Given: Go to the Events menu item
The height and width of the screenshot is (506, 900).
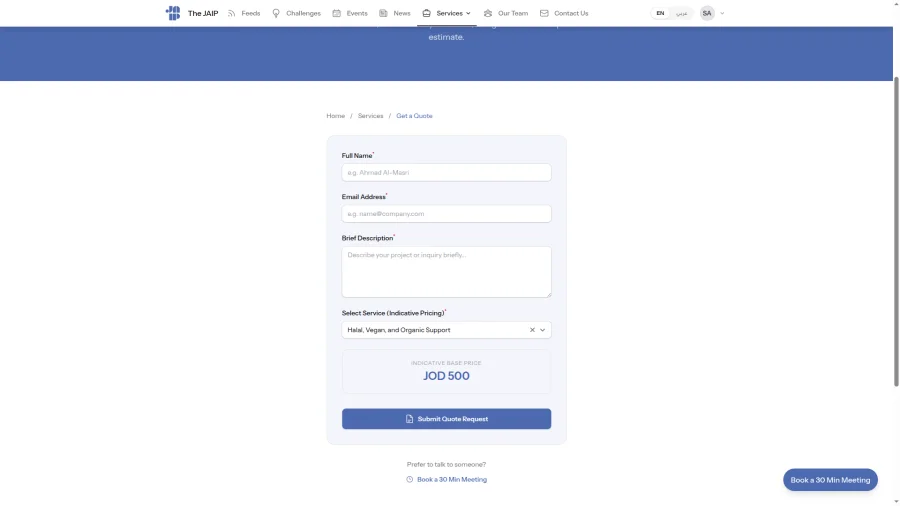Looking at the screenshot, I should [350, 13].
